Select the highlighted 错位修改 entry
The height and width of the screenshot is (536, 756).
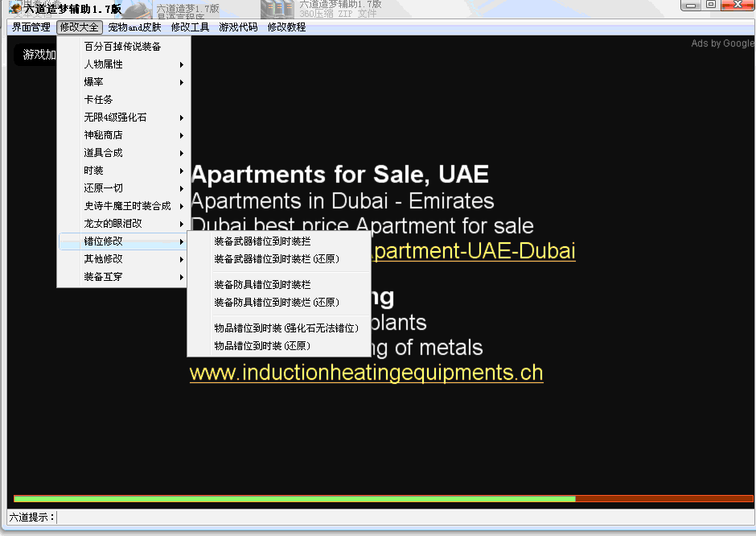point(124,241)
